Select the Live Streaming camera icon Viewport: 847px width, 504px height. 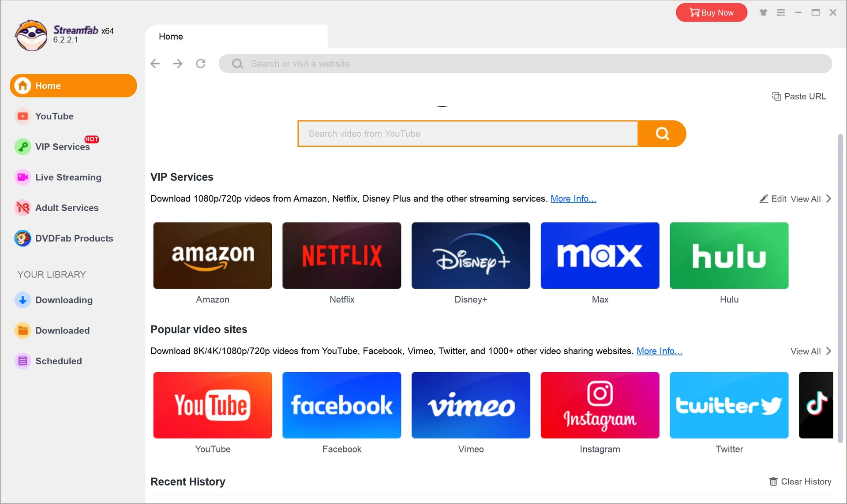point(22,177)
